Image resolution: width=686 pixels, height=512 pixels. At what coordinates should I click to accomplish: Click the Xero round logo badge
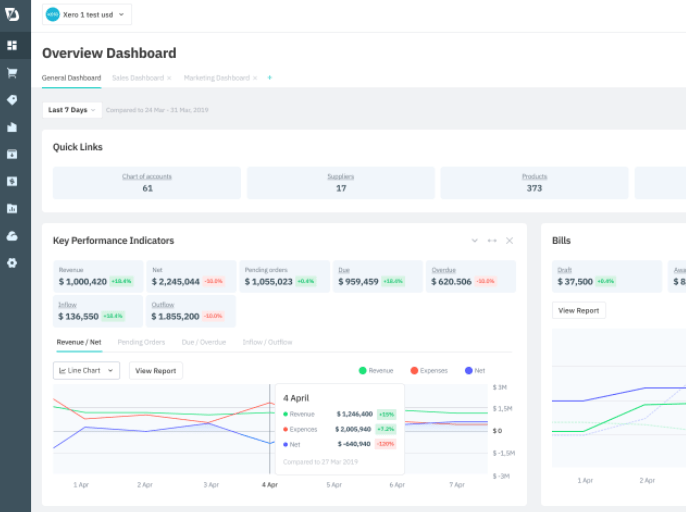click(x=52, y=14)
